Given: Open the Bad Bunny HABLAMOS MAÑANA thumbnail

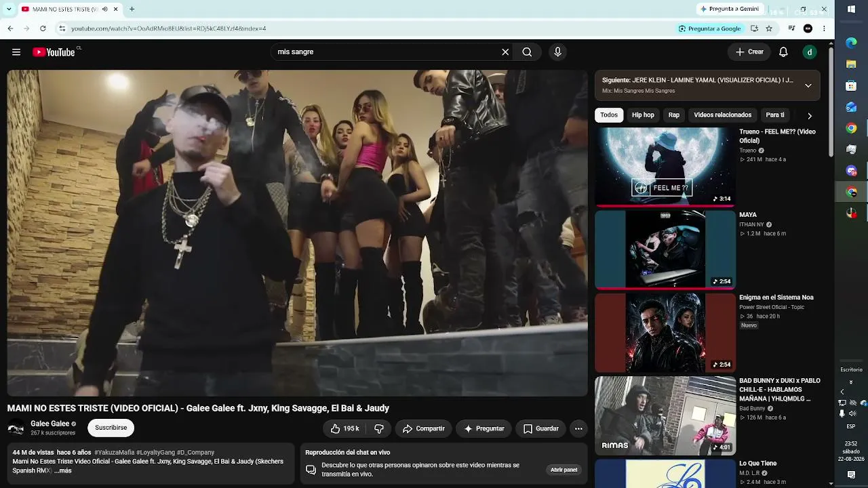Looking at the screenshot, I should pyautogui.click(x=665, y=416).
